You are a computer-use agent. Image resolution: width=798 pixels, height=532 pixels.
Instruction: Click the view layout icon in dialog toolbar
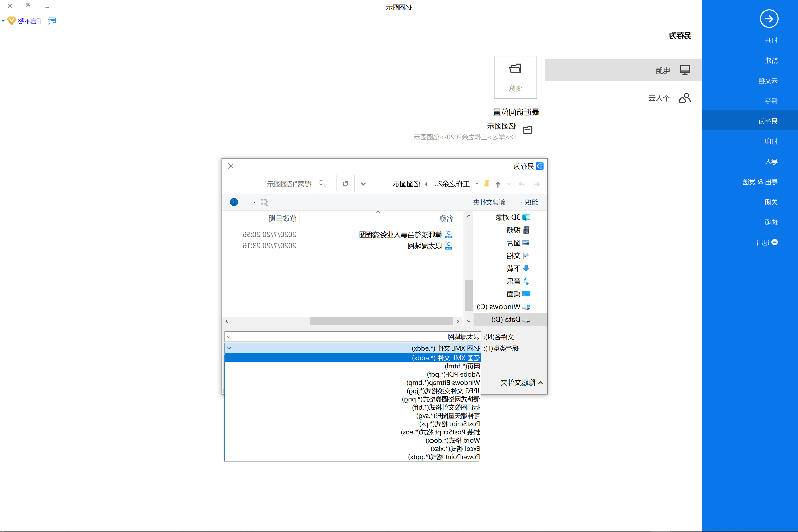(264, 202)
